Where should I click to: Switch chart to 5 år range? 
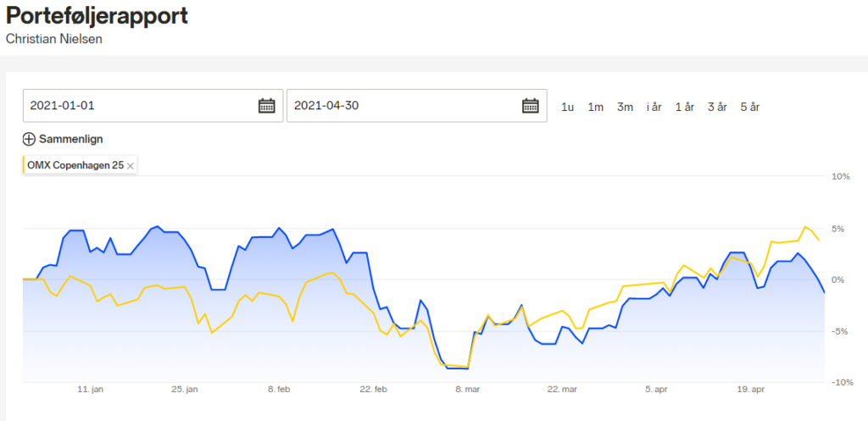[750, 108]
